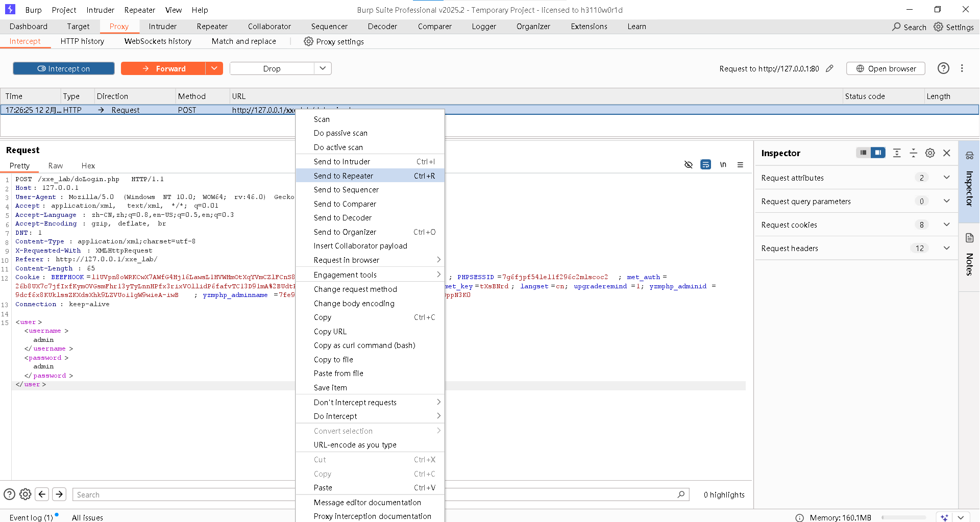Select Do active scan
The height and width of the screenshot is (522, 980).
[370, 147]
